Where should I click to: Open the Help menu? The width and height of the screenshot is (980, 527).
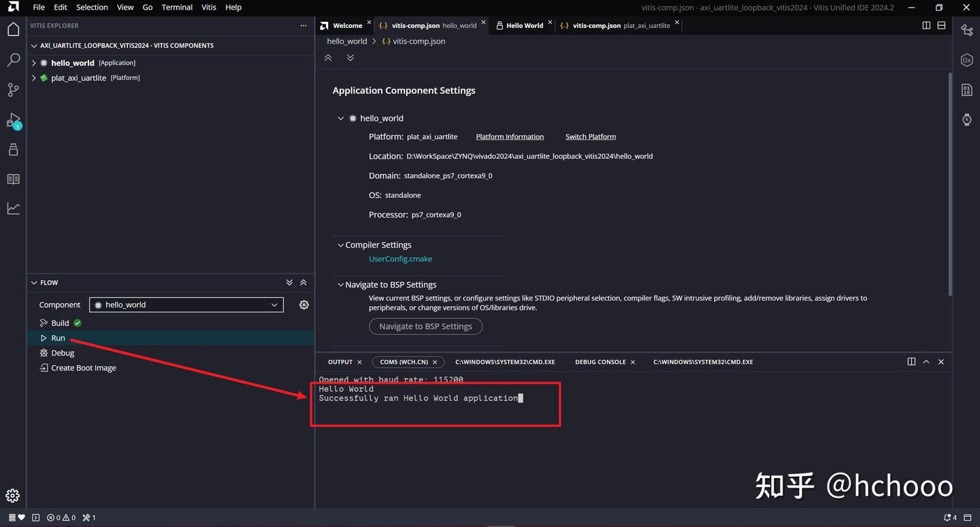coord(233,7)
